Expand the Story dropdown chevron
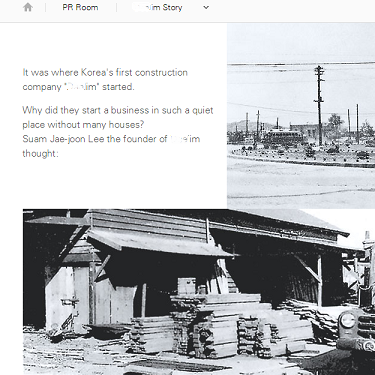 tap(206, 7)
